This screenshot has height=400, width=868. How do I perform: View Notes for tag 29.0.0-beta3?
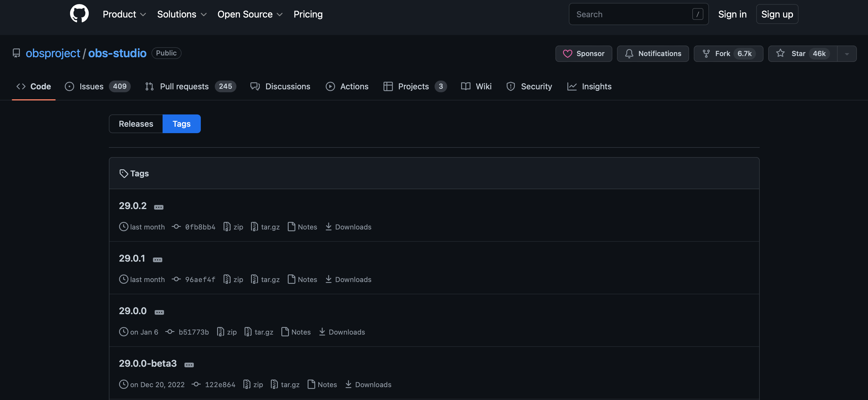323,385
